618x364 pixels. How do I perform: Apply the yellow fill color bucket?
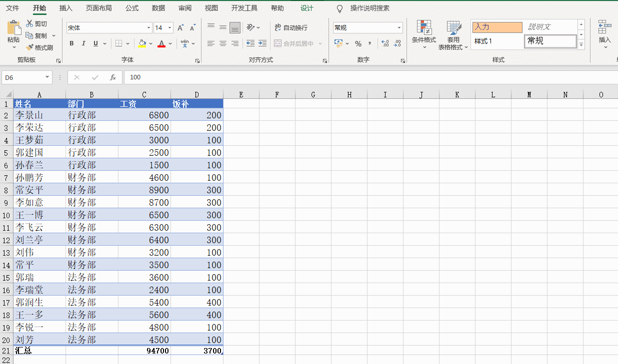pos(142,43)
